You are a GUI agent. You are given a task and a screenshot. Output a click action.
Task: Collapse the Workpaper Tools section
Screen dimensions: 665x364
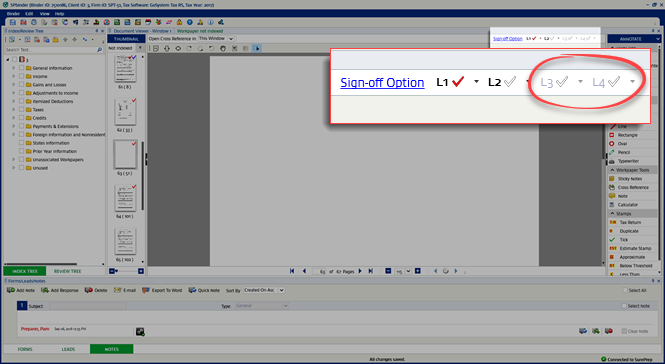point(612,170)
